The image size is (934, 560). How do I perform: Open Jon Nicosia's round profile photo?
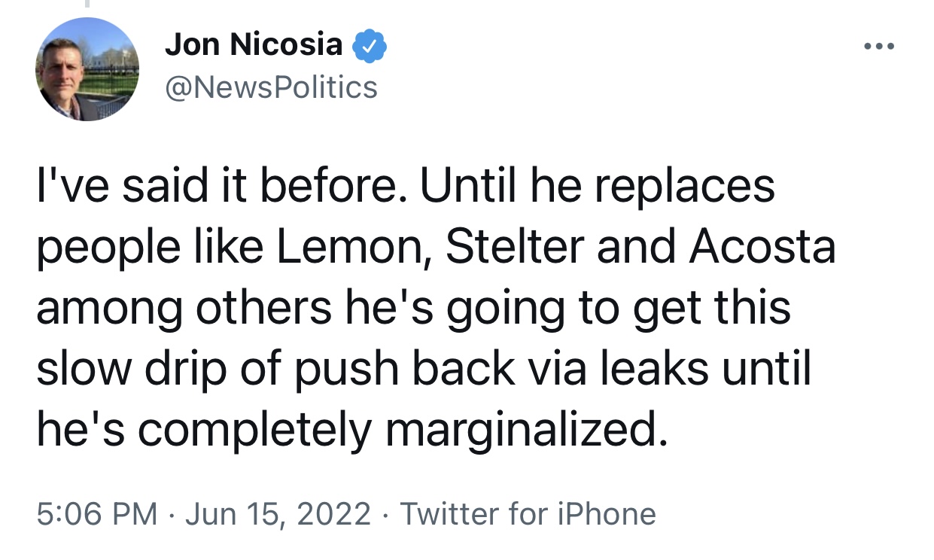(x=87, y=69)
